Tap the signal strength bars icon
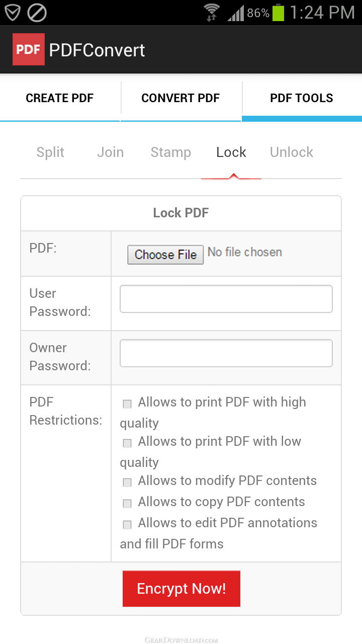The height and width of the screenshot is (644, 362). (235, 13)
